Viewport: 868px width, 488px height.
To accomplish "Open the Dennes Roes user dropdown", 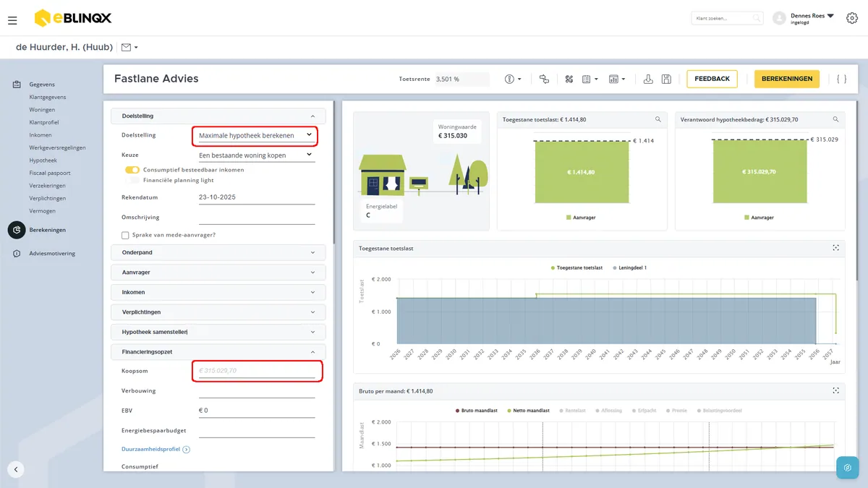I will point(812,18).
